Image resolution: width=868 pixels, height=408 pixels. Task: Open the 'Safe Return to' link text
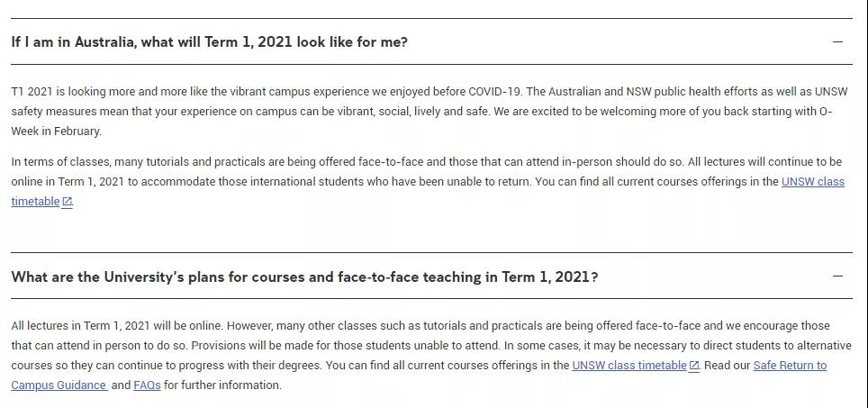[x=790, y=366]
